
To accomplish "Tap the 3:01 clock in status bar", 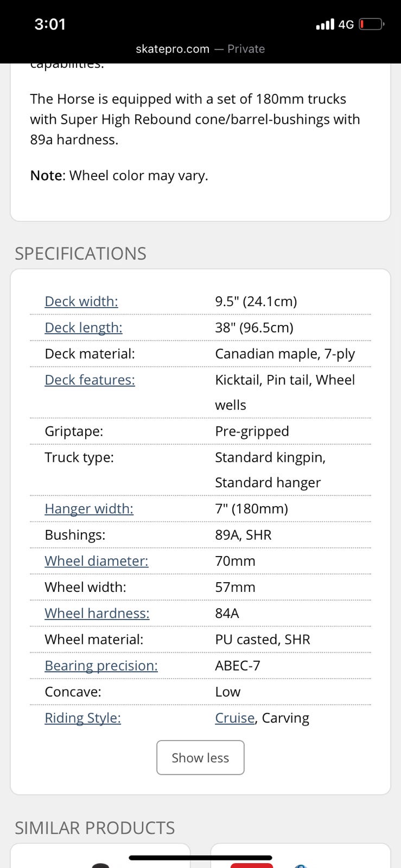I will (x=50, y=24).
